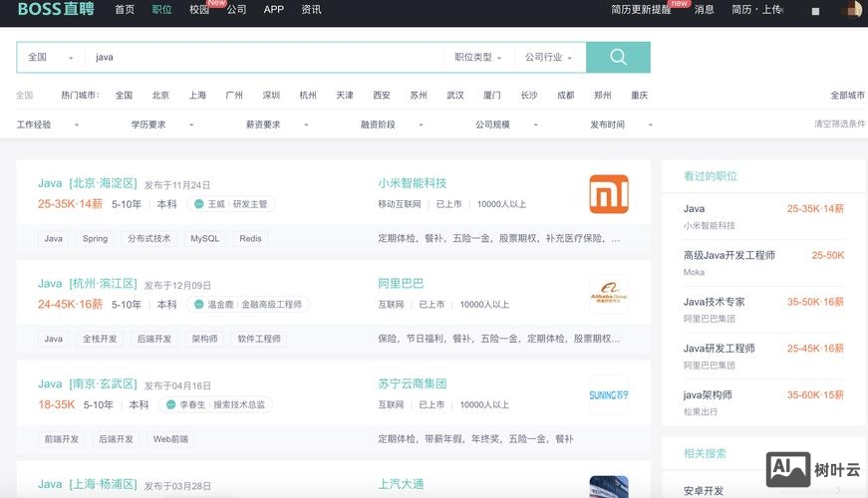Screen dimensions: 868x498
Task: Open the 全部城市 link
Action: tap(847, 96)
